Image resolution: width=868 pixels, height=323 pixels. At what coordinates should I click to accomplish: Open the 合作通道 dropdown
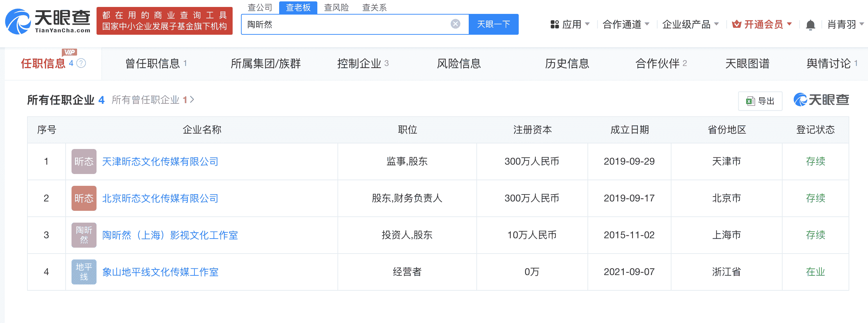pos(626,24)
